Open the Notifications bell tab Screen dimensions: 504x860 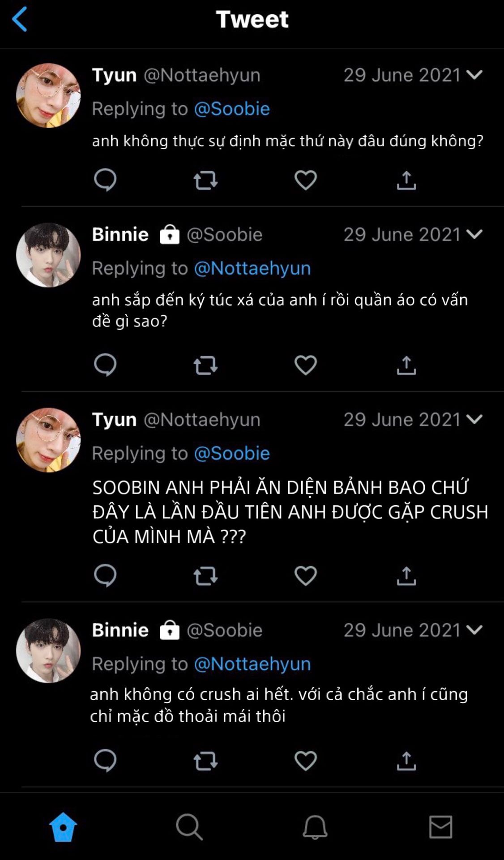click(315, 826)
